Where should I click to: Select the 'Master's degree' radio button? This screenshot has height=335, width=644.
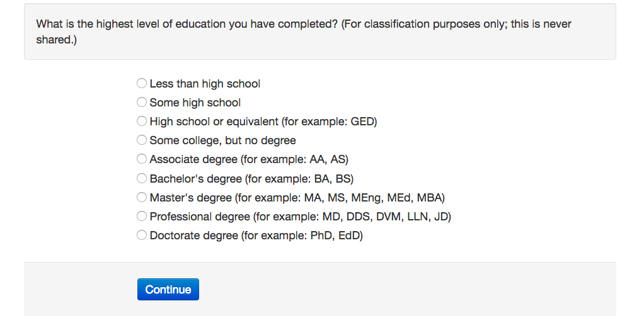(x=142, y=197)
